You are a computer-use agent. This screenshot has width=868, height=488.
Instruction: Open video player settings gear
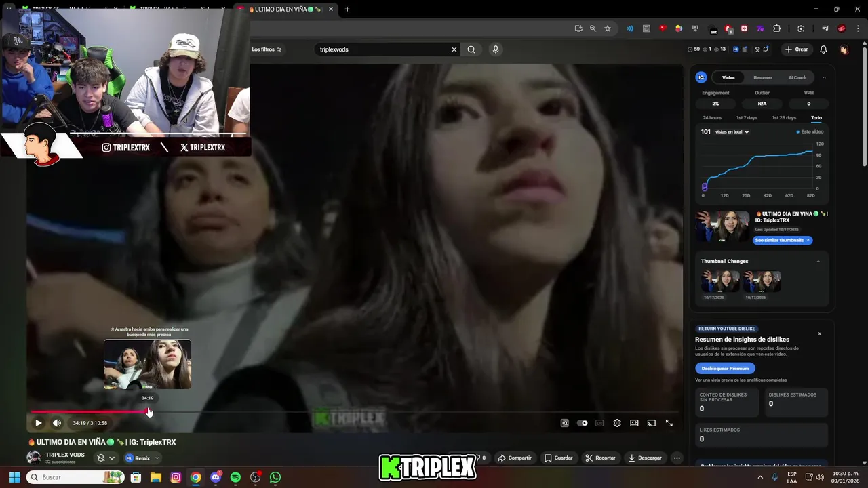(x=617, y=423)
